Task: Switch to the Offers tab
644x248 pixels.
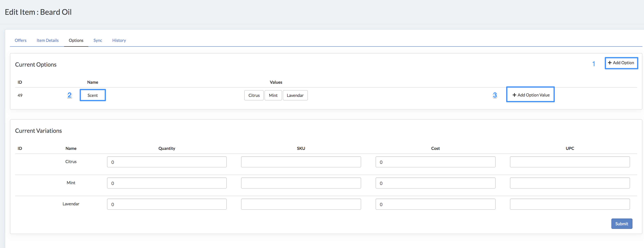Action: (20, 40)
